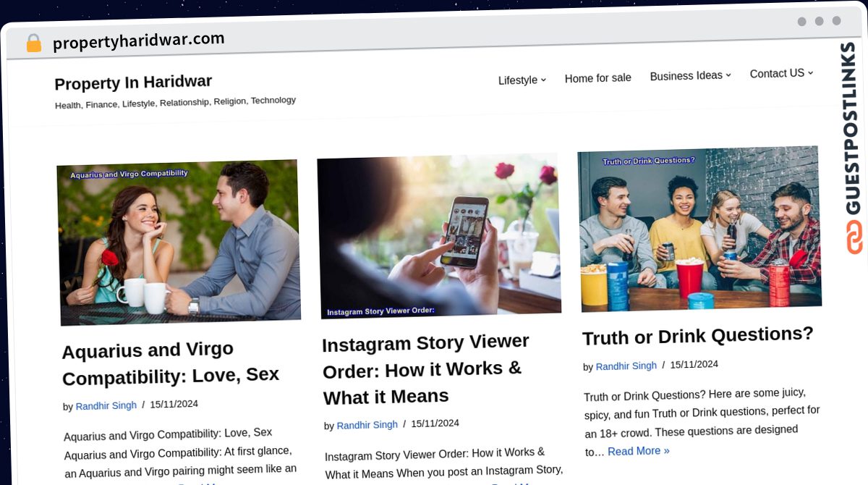Open the Contact US menu
868x485 pixels.
(777, 73)
